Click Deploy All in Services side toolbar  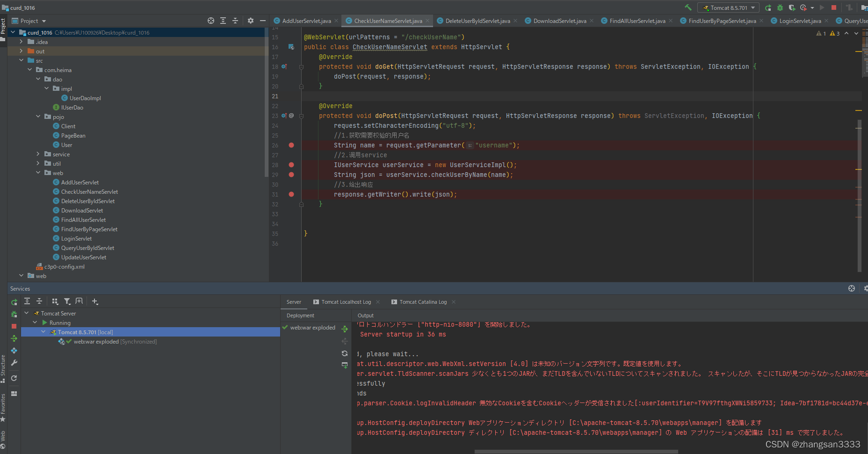coord(14,338)
